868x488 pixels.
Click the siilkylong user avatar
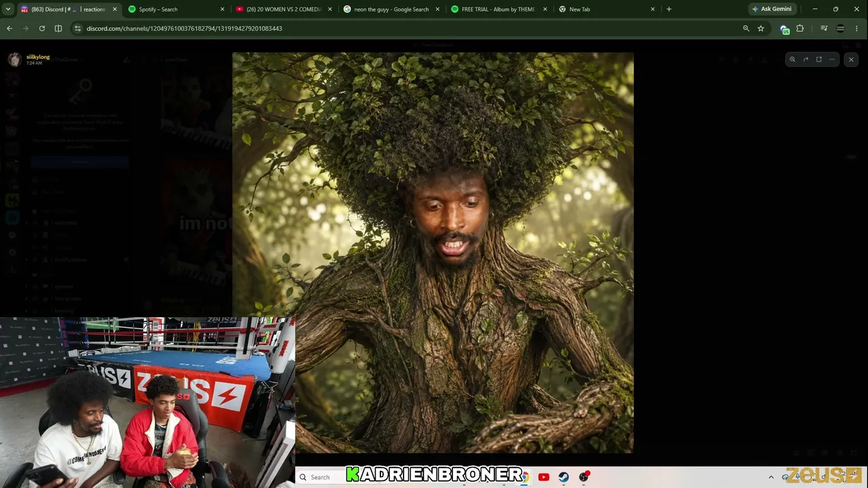click(x=15, y=60)
